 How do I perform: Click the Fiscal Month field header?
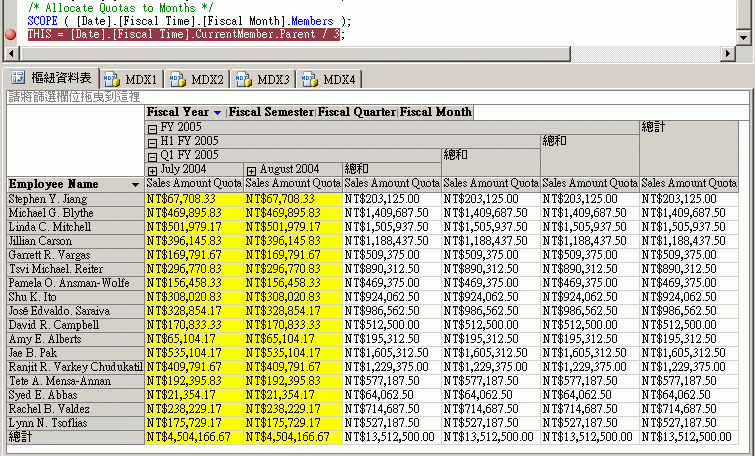(435, 113)
